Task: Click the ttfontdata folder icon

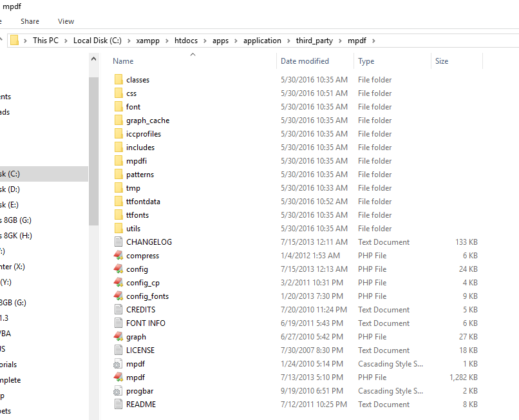Action: pyautogui.click(x=118, y=202)
